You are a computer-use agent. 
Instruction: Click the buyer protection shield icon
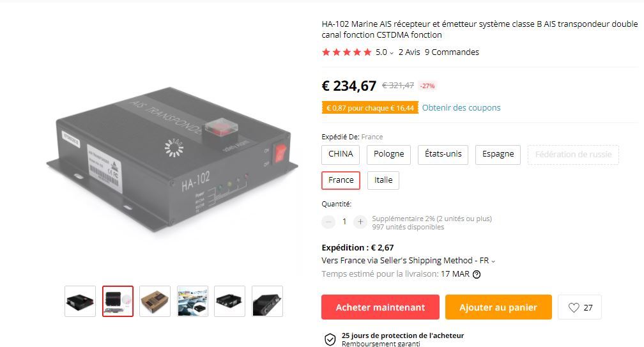[x=330, y=339]
